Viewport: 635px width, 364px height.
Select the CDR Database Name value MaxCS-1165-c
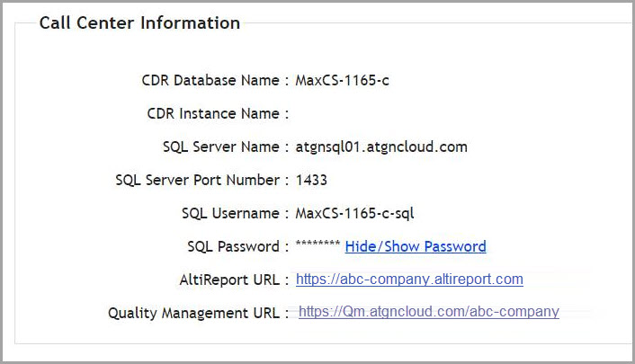342,80
